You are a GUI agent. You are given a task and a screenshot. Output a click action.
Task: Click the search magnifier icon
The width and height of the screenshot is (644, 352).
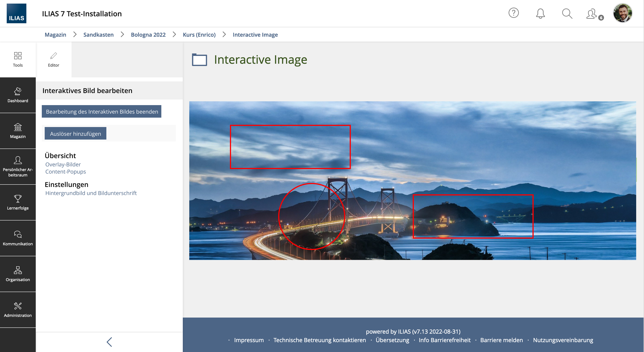[x=567, y=13]
